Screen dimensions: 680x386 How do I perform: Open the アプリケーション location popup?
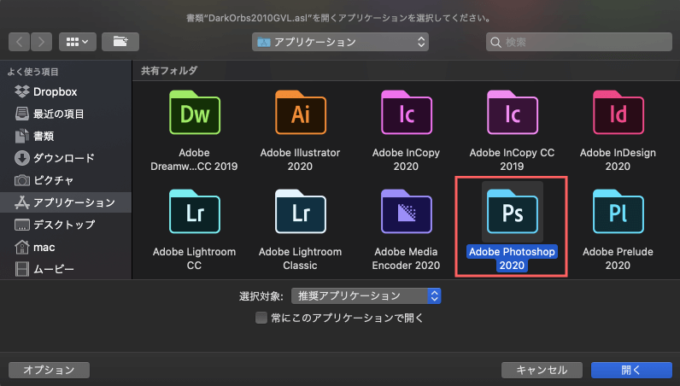[x=340, y=42]
